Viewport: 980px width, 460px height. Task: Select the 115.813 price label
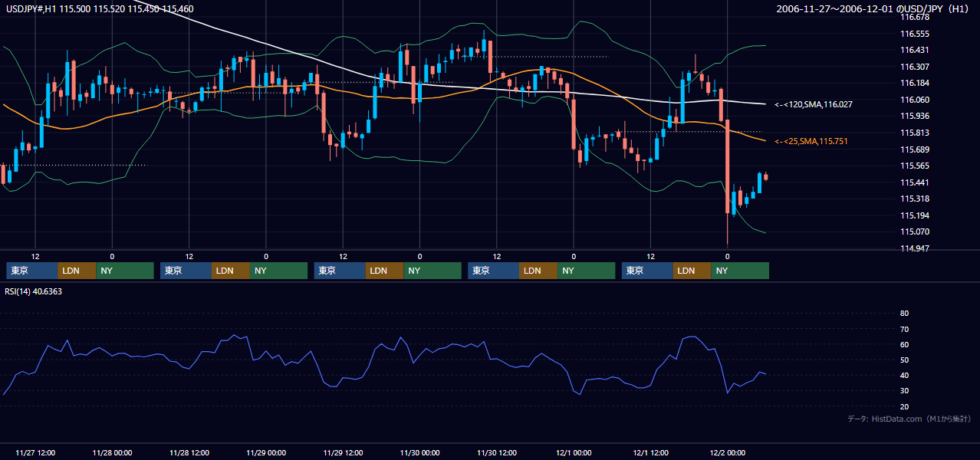click(x=915, y=133)
